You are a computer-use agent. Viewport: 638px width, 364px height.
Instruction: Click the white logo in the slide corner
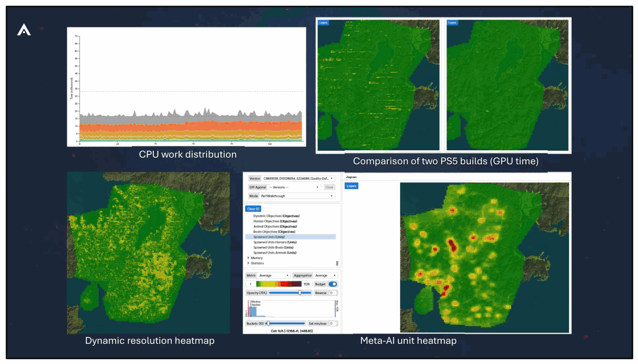coord(24,30)
